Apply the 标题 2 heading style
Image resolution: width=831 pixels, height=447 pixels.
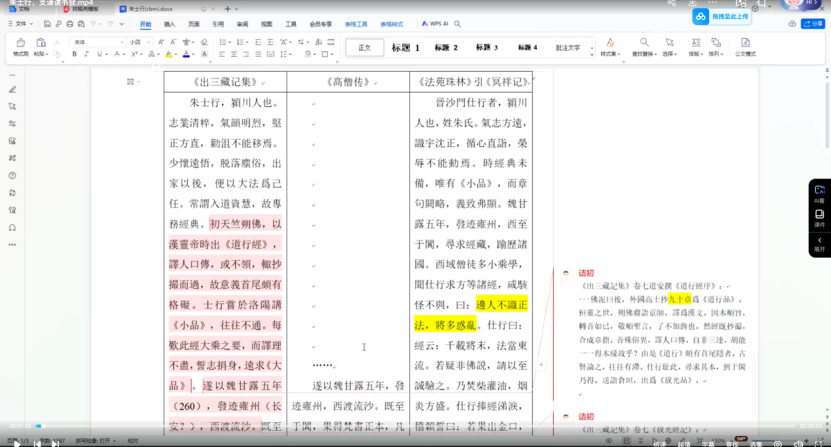click(x=446, y=48)
